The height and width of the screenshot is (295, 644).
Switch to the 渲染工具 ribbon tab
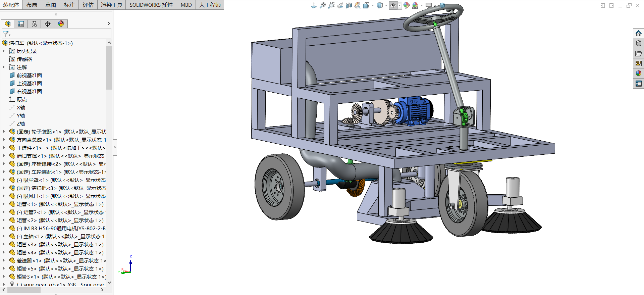pos(112,5)
